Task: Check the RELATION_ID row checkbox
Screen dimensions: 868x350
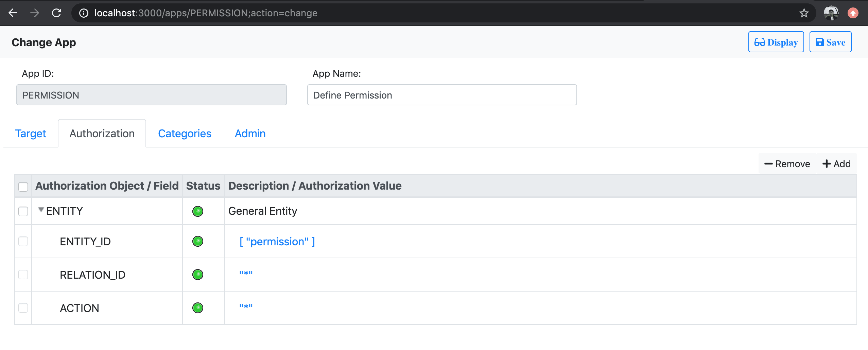Action: (23, 274)
